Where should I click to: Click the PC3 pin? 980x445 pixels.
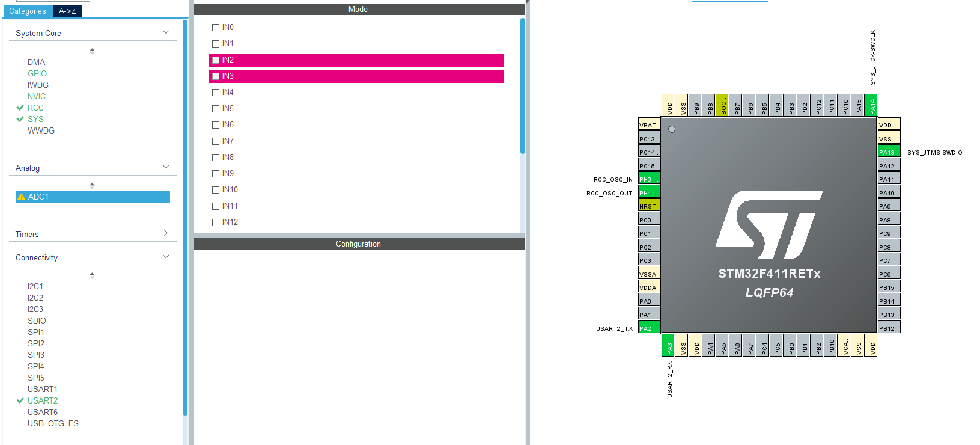pyautogui.click(x=650, y=260)
